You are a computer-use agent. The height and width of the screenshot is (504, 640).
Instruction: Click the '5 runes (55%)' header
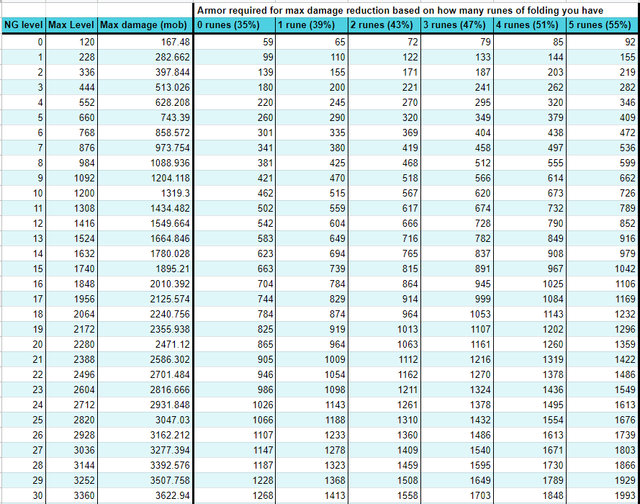[602, 25]
